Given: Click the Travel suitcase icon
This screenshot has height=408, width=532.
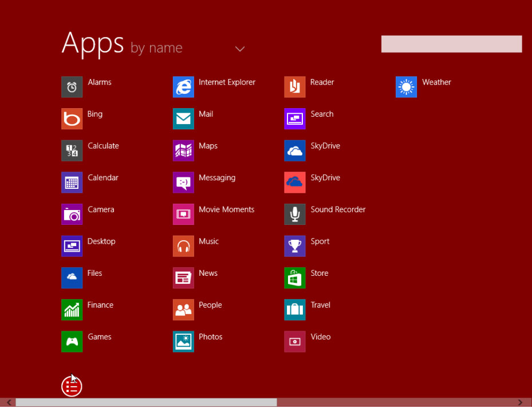Looking at the screenshot, I should click(295, 310).
